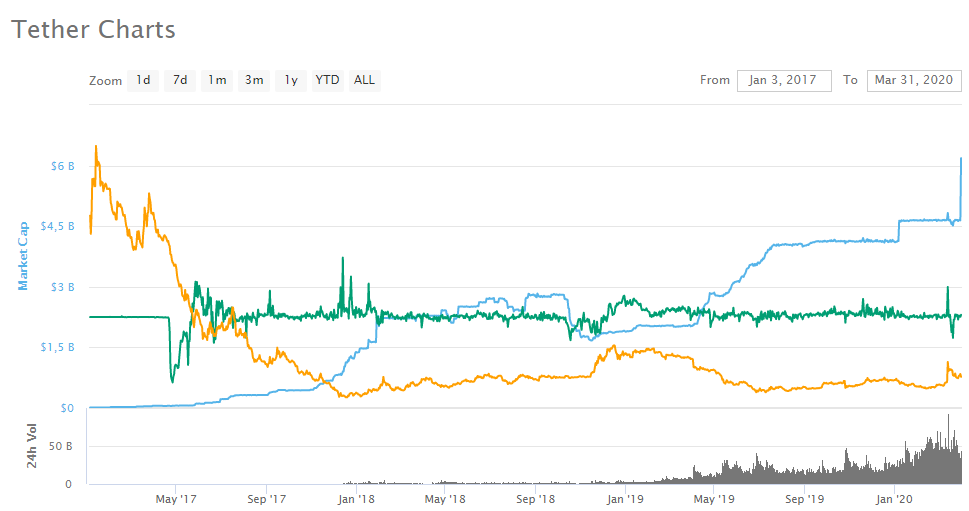Select the 1y zoom range

coord(291,80)
